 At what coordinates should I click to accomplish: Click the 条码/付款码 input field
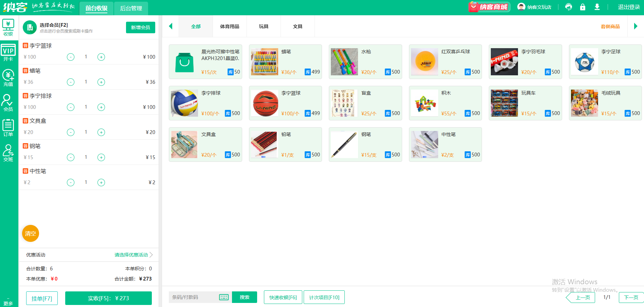click(x=194, y=297)
